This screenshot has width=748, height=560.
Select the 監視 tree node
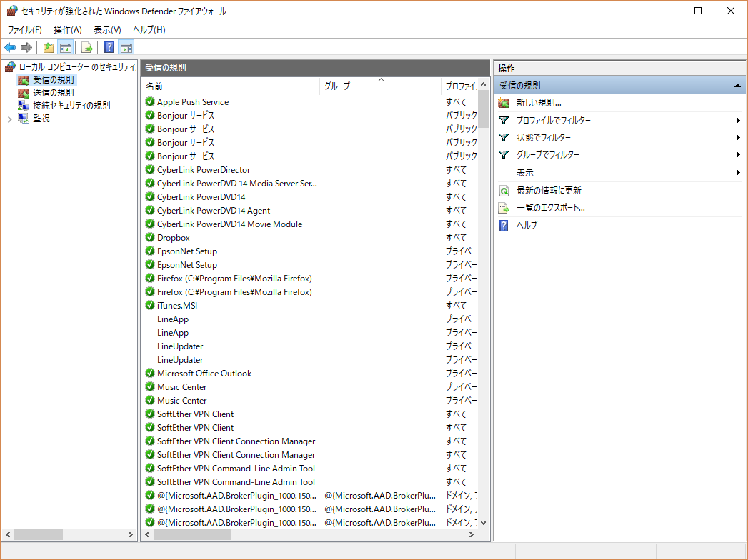tap(41, 119)
